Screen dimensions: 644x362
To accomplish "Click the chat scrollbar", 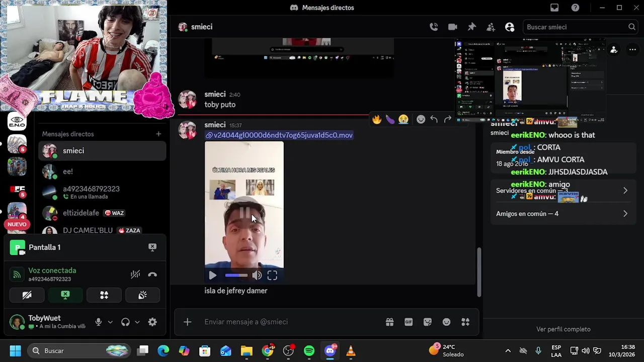I will (478, 271).
